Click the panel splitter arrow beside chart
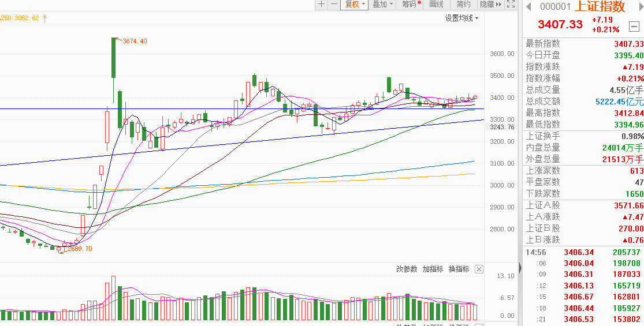This screenshot has width=644, height=326. click(x=520, y=267)
